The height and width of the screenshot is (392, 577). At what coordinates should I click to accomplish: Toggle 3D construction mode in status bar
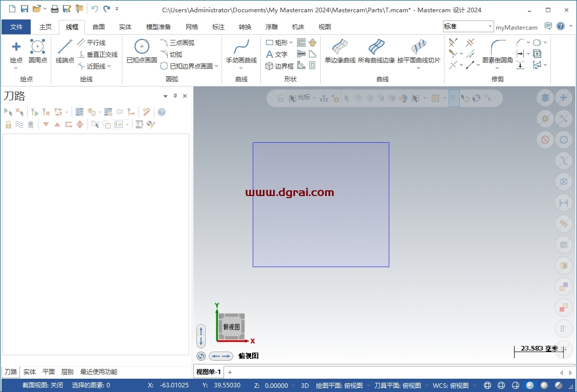[305, 385]
